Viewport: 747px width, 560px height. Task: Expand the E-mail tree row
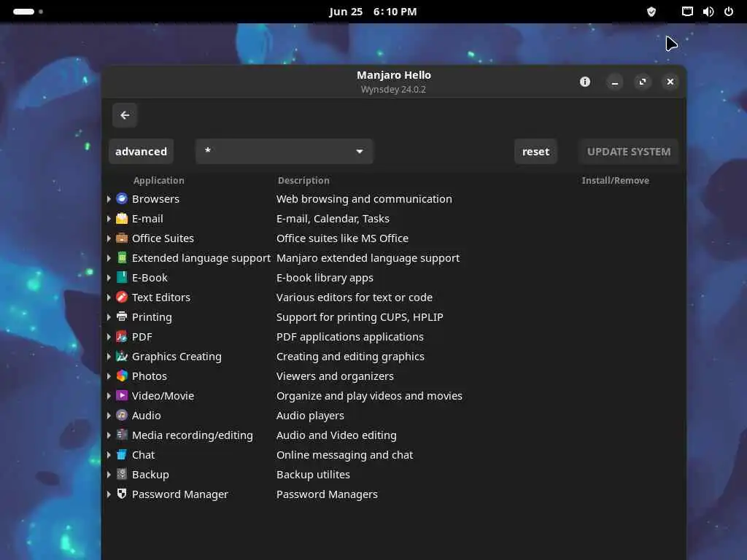click(x=109, y=219)
